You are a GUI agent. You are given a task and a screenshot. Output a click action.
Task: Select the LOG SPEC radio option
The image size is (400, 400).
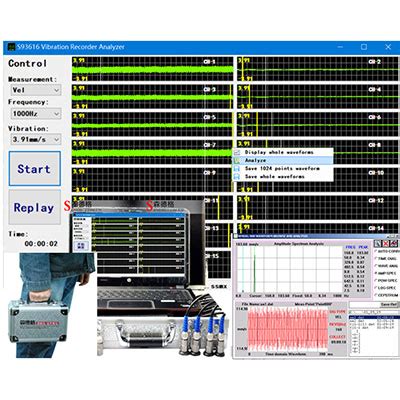[x=386, y=288]
